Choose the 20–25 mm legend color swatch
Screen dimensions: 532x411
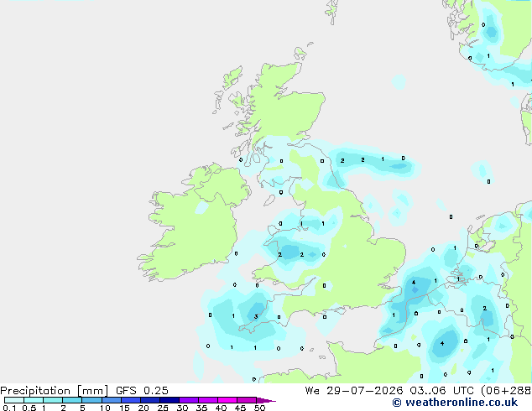click(x=150, y=400)
